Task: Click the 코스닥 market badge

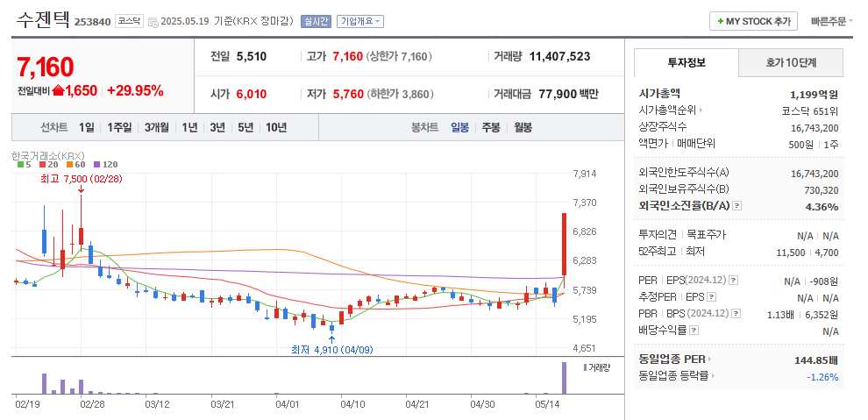Action: coord(129,22)
